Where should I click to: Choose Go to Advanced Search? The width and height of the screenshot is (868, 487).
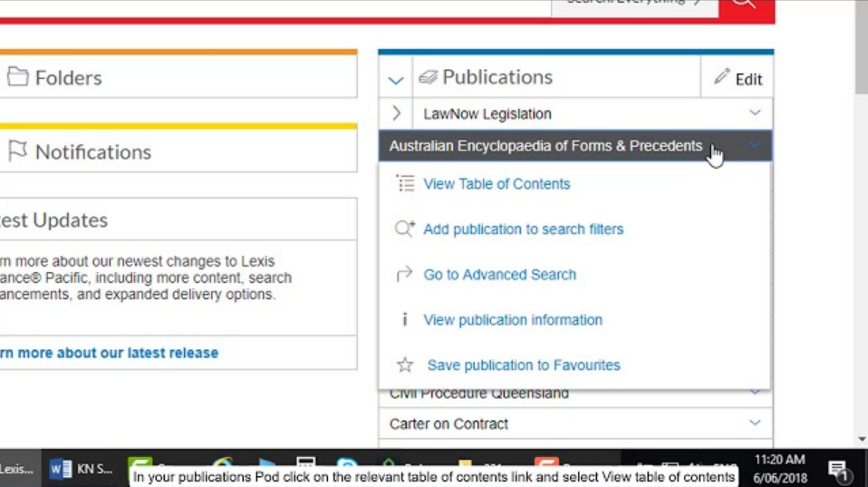click(x=499, y=275)
